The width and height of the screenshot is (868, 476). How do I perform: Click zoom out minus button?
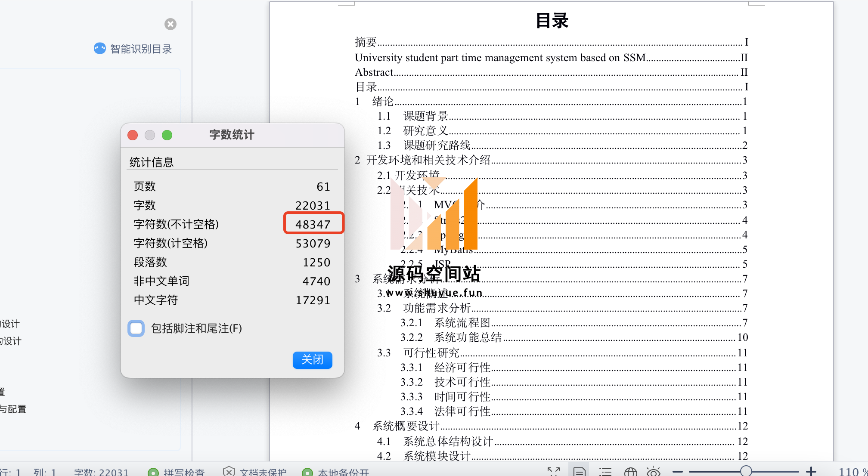click(678, 472)
